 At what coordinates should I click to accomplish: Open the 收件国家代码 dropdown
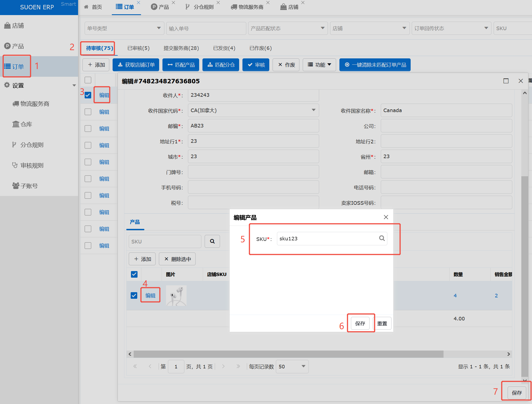coord(313,110)
